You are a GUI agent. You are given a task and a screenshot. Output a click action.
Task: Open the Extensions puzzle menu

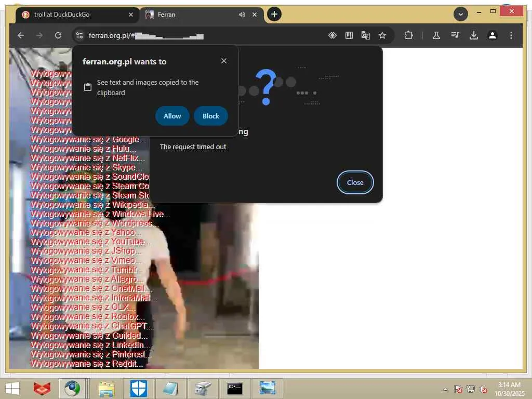click(408, 35)
